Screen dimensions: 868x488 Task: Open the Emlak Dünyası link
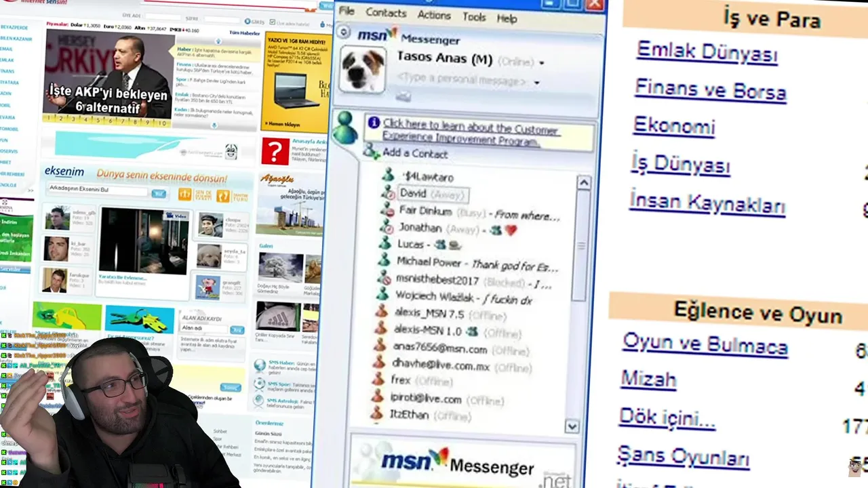tap(707, 52)
